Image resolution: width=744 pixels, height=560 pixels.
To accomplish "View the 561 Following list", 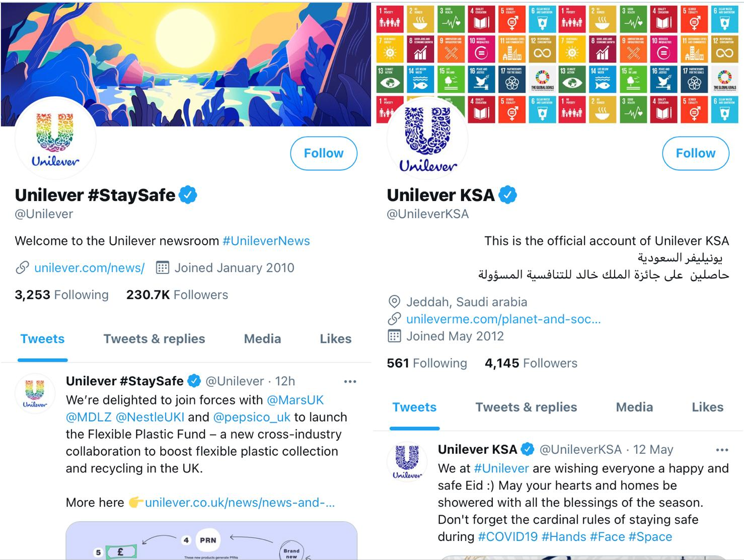I will pyautogui.click(x=427, y=364).
